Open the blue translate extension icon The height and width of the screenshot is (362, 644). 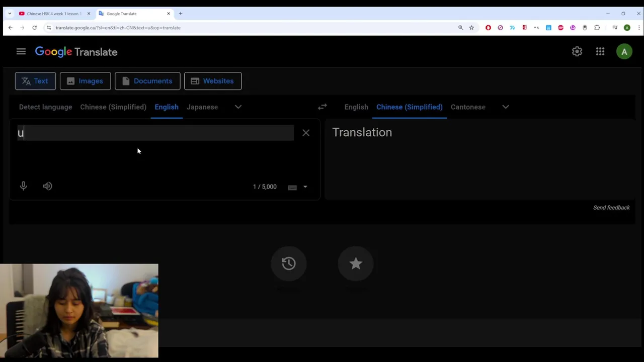512,28
